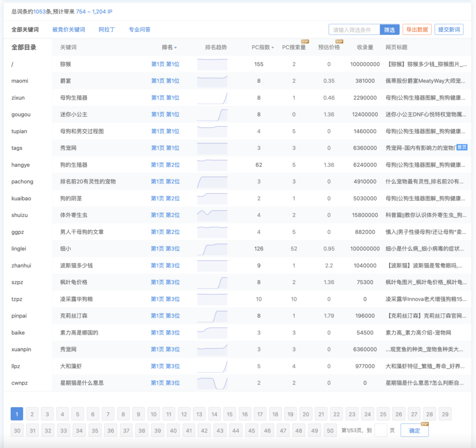Sort by PC指数 column arrow
Screen dimensions: 476x448
(272, 48)
